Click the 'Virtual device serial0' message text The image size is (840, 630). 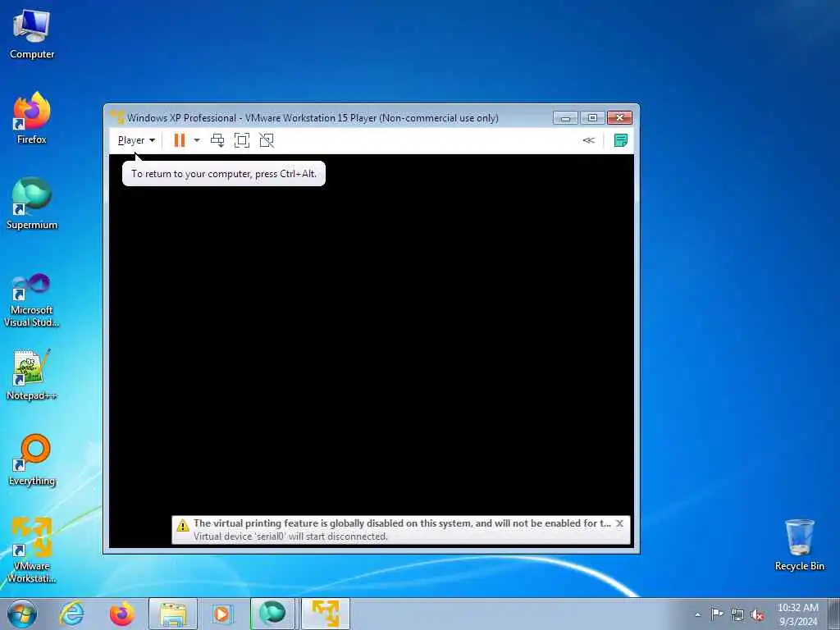(x=290, y=536)
